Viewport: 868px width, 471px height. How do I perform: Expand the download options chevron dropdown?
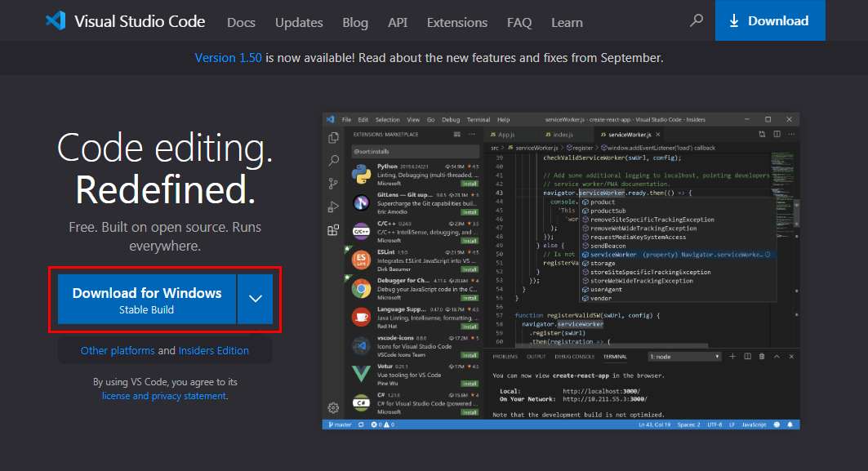(256, 299)
